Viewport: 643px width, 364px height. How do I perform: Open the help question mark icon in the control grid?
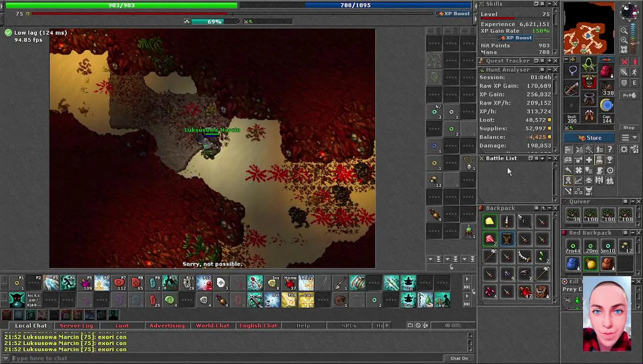coord(610,149)
